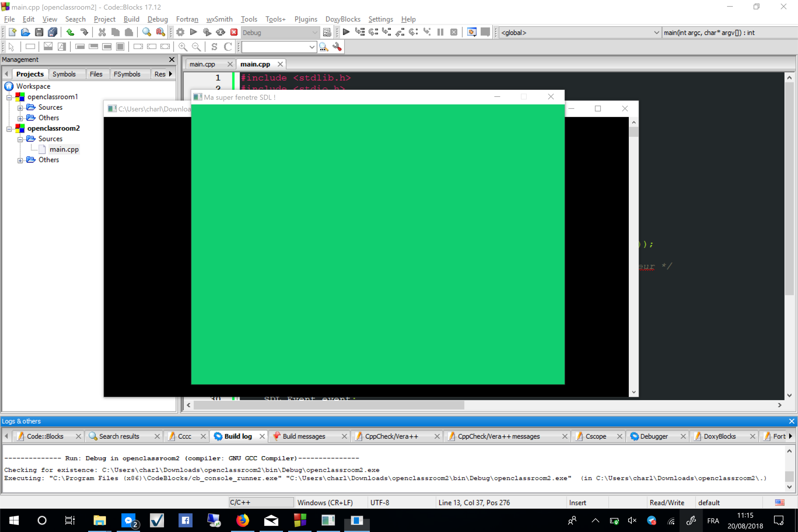Close the Management panel

(171, 59)
